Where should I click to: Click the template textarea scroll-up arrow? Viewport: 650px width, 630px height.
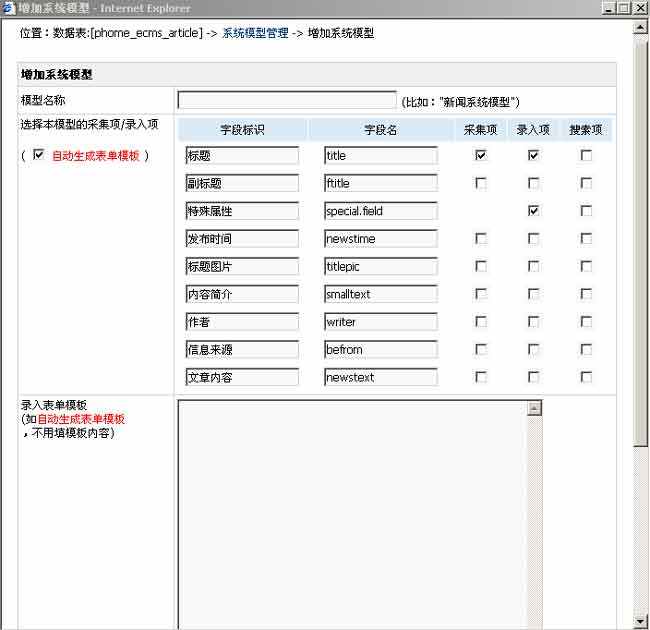534,408
